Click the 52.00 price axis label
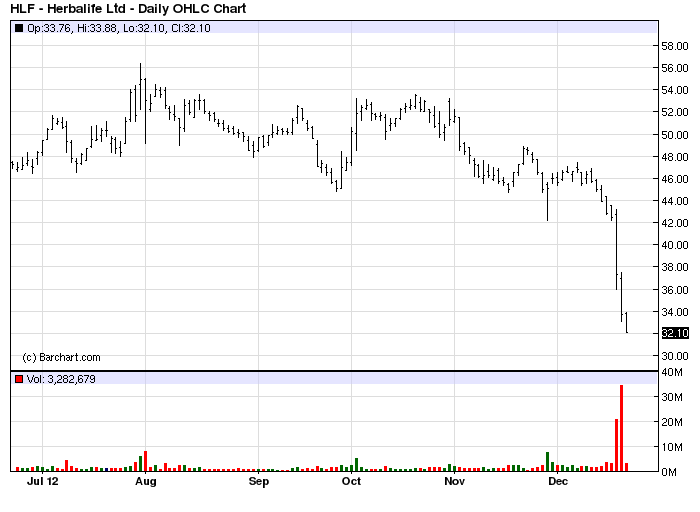Image resolution: width=700 pixels, height=512 pixels. point(675,112)
